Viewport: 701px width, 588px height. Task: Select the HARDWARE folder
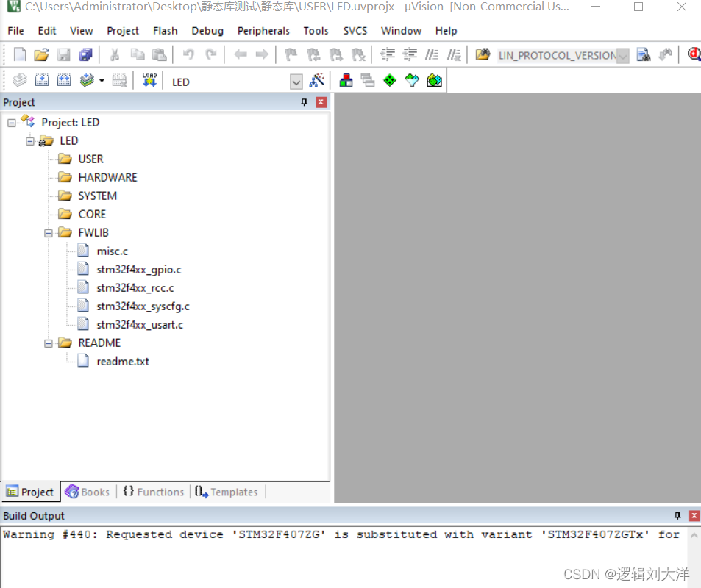click(x=107, y=177)
